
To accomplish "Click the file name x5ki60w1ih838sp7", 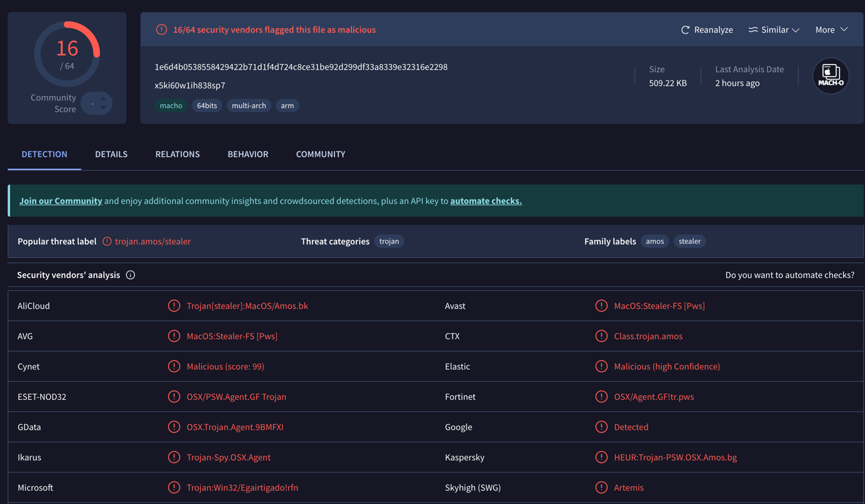I will pos(190,85).
